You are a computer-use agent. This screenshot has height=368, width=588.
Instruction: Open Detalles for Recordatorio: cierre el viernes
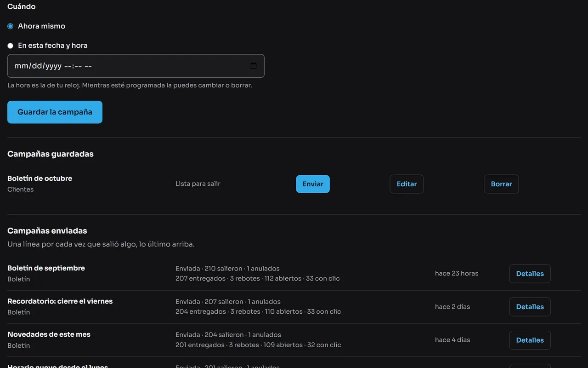click(530, 307)
